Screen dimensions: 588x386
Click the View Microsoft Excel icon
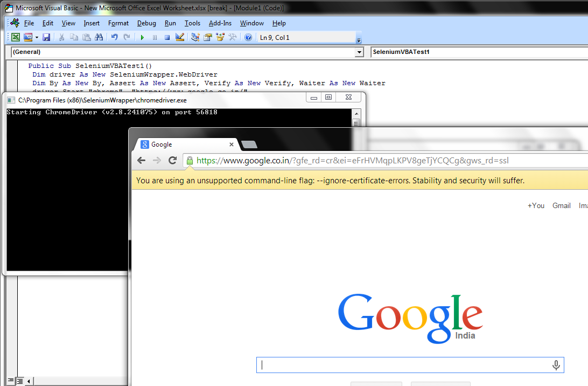(16, 37)
